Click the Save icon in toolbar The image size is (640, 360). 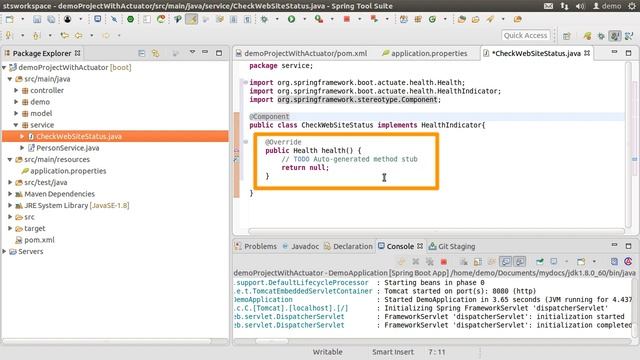[37, 19]
